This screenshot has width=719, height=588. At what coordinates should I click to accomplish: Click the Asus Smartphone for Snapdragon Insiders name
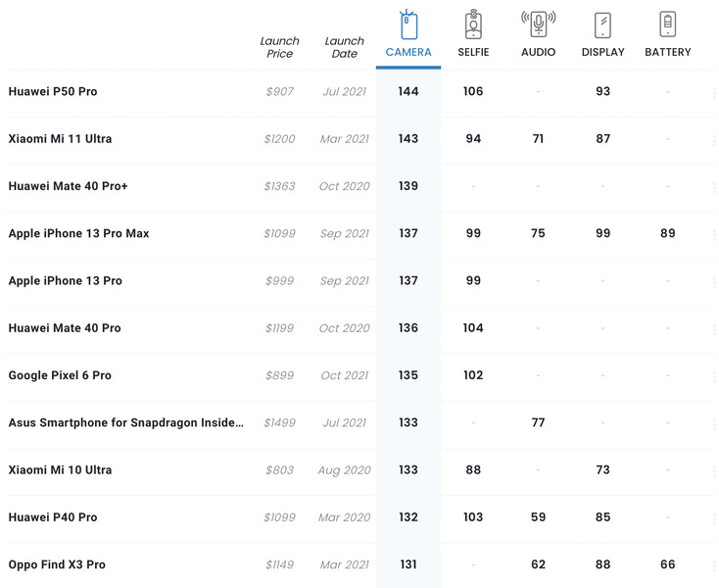125,422
